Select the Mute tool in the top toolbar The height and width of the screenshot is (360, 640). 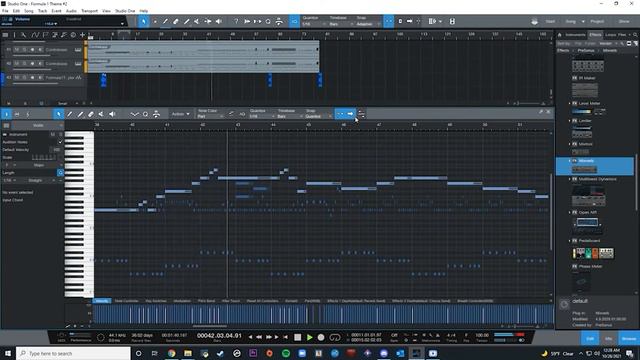[197, 21]
